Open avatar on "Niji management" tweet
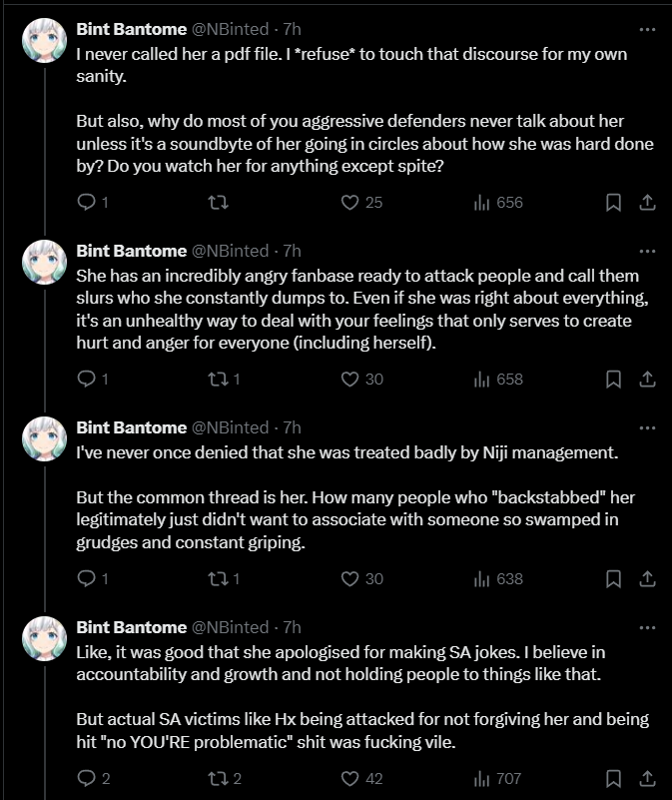The height and width of the screenshot is (800, 672). 44,438
